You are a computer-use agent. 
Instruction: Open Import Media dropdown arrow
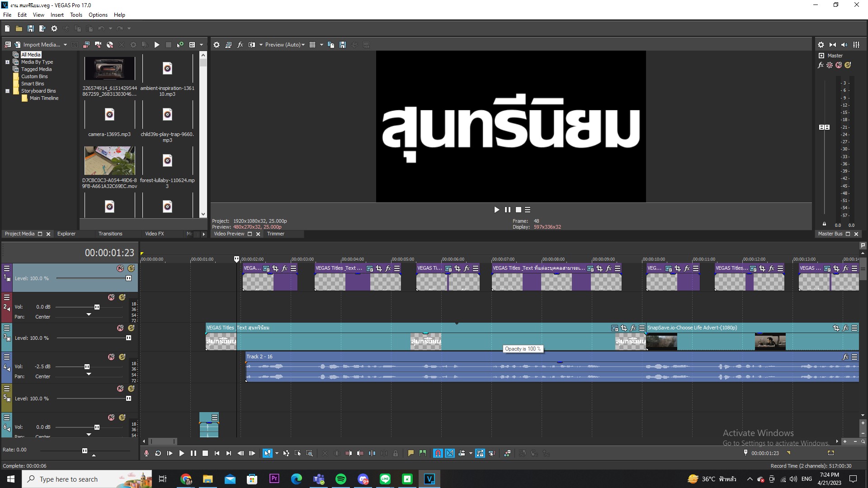tap(65, 45)
